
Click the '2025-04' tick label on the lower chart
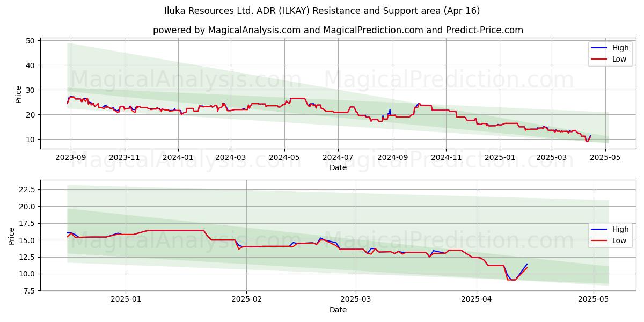[x=477, y=299]
